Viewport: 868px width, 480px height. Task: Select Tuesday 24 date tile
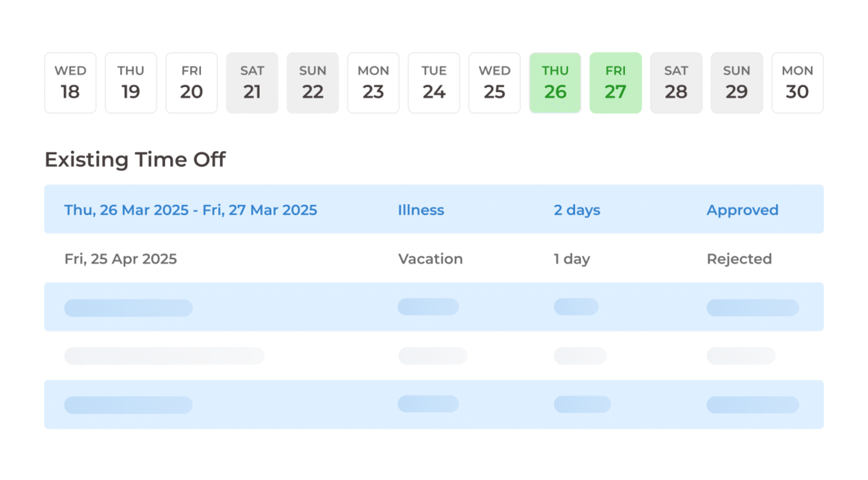tap(434, 83)
